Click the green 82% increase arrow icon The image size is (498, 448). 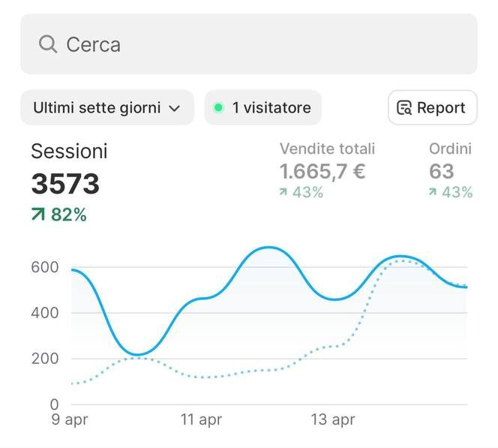pyautogui.click(x=38, y=215)
